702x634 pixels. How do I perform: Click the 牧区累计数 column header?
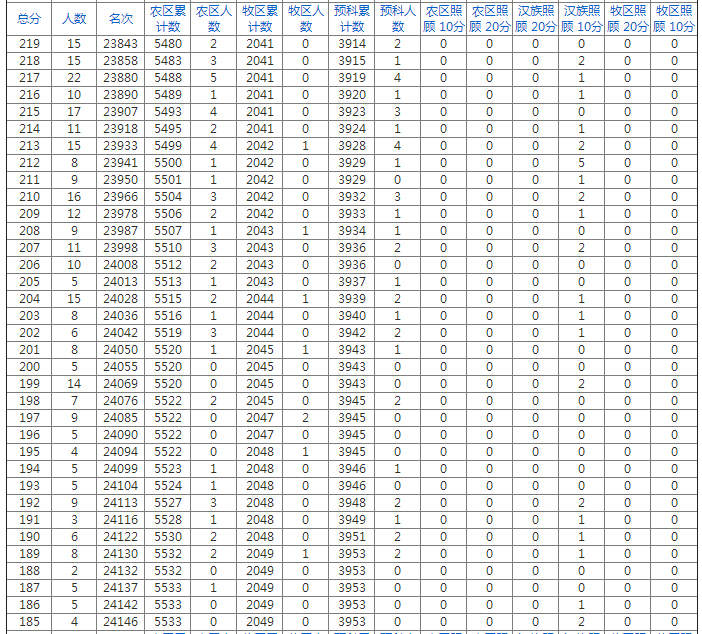(260, 18)
